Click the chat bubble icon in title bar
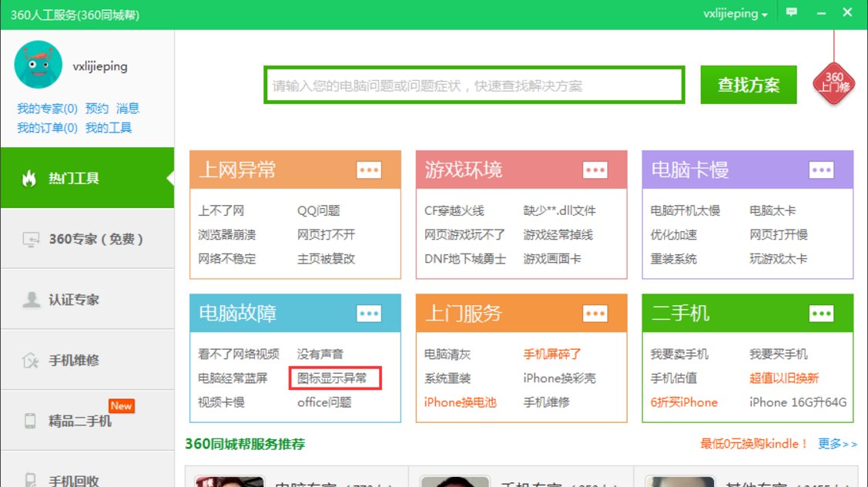 (x=791, y=13)
